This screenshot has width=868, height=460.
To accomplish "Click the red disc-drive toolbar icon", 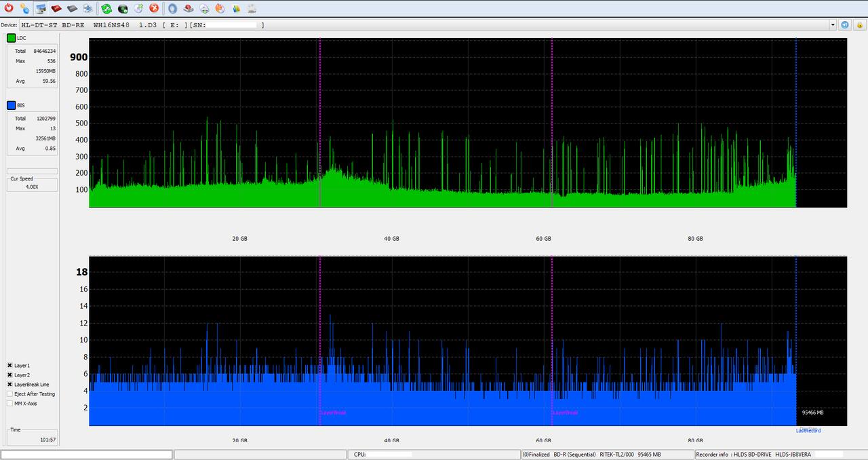I will tap(56, 8).
